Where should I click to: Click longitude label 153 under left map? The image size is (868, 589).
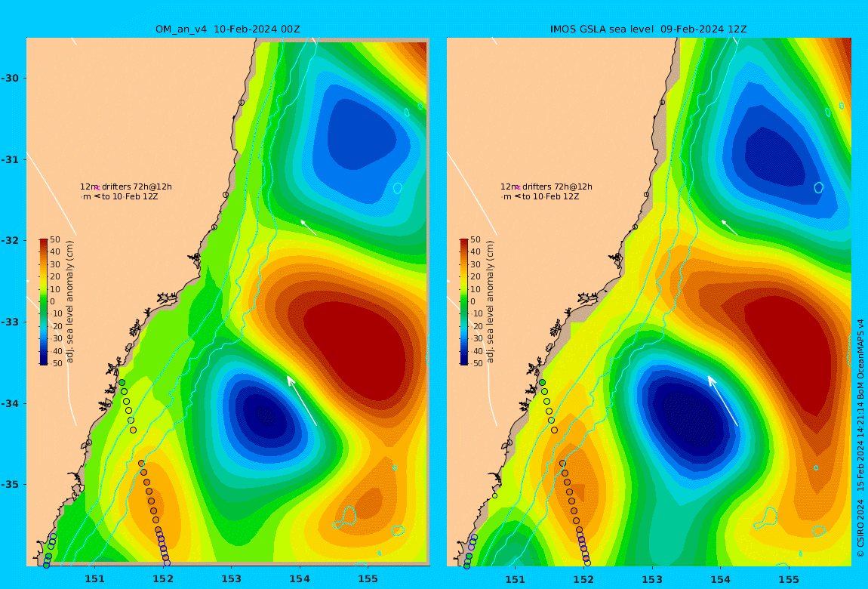[232, 579]
